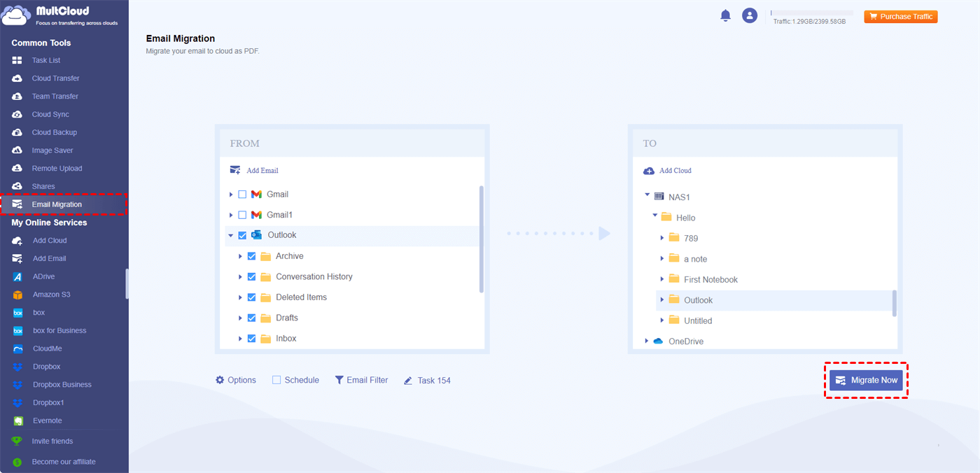
Task: Open Add Email under My Online Services
Action: 50,258
